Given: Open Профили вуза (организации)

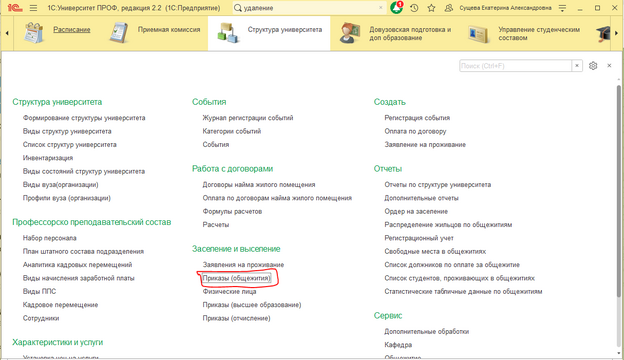Looking at the screenshot, I should pos(66,198).
